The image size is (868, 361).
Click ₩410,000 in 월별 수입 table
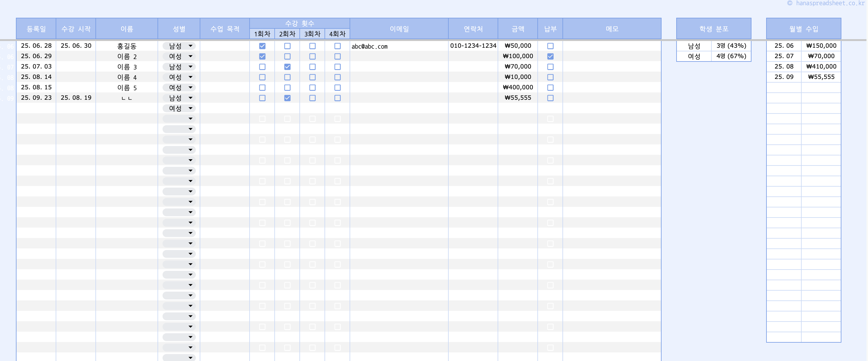tap(821, 66)
